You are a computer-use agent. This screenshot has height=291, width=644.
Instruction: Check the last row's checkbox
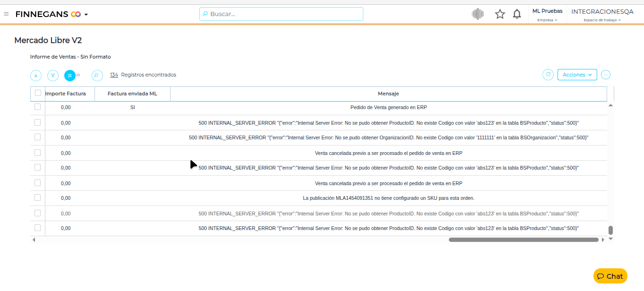[38, 228]
